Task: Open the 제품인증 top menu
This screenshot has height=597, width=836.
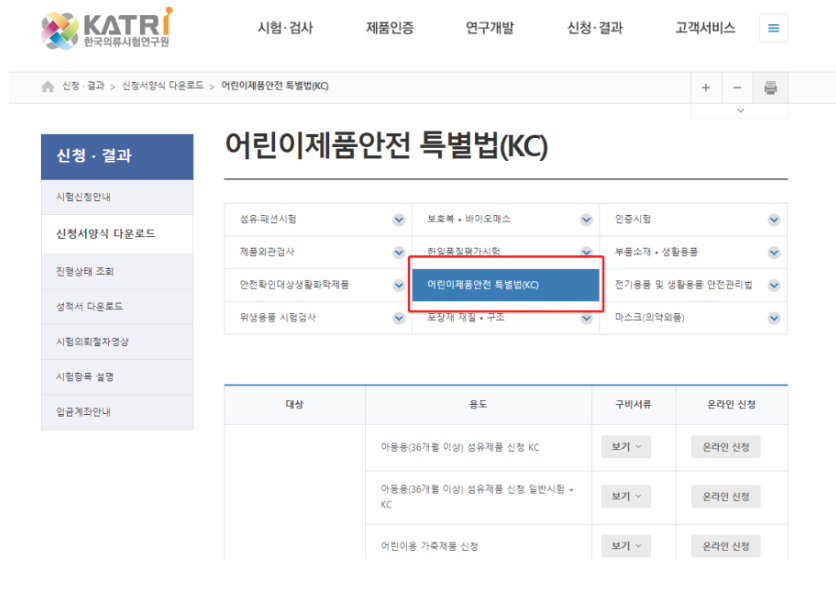Action: pos(390,28)
